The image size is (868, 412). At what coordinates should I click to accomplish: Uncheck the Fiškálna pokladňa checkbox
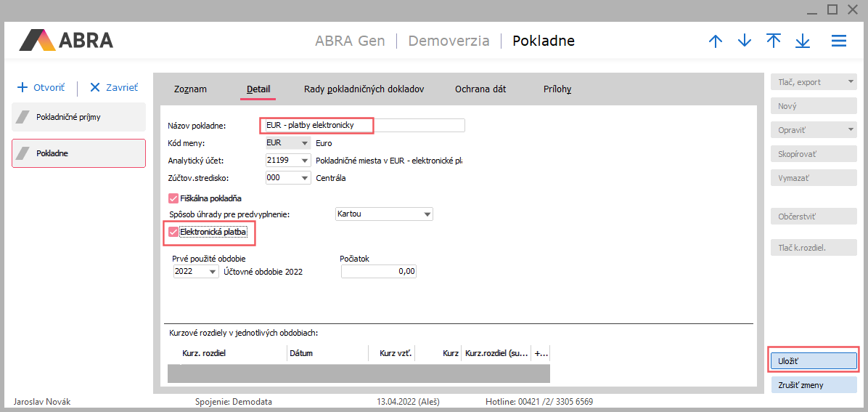[173, 198]
